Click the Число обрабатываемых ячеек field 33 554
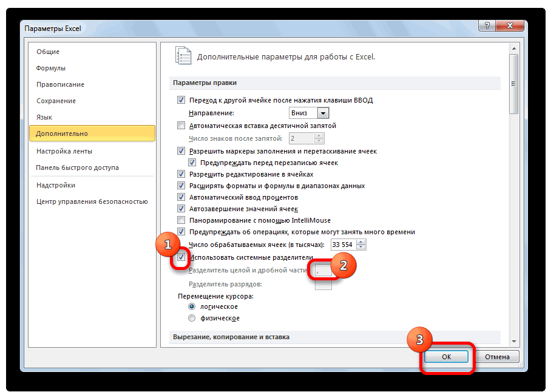Screen dimensions: 548x392 click(x=343, y=245)
